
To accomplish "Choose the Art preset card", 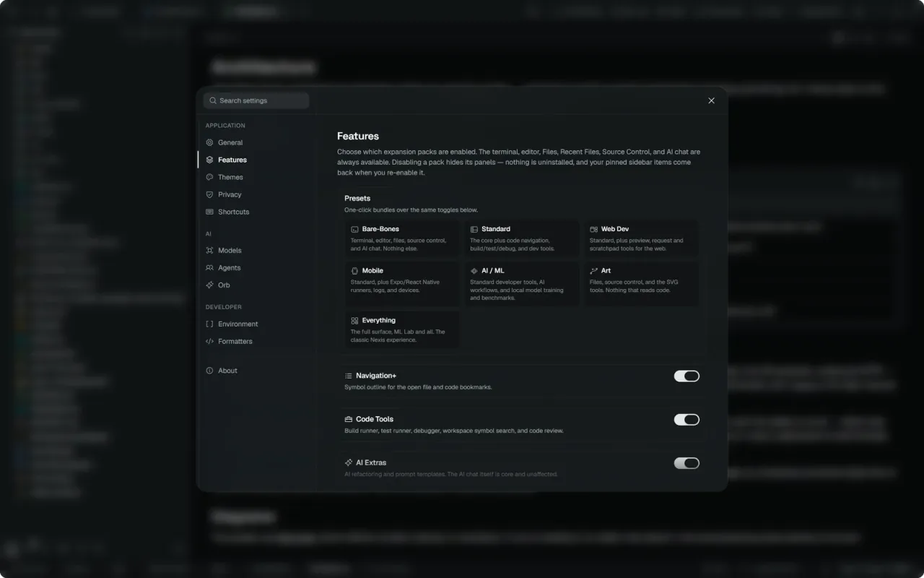I will click(641, 284).
